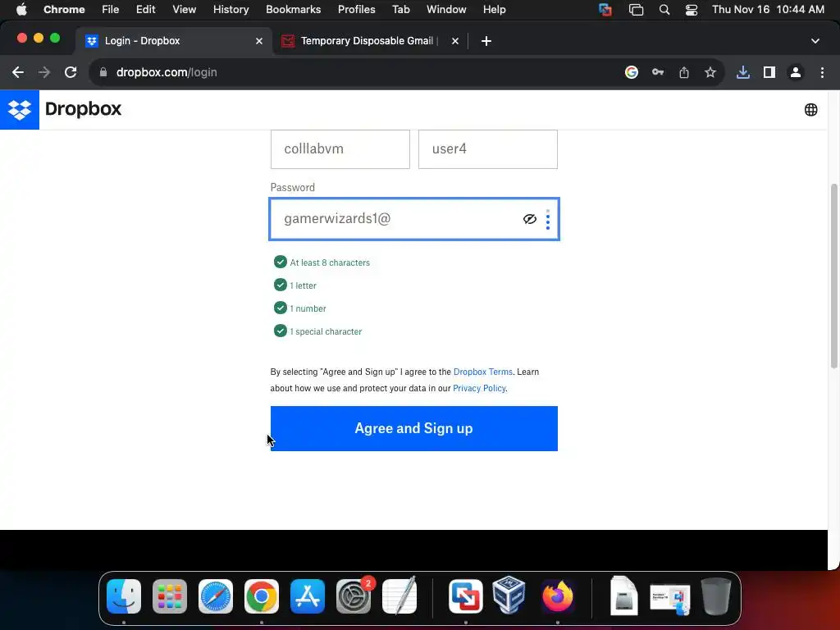This screenshot has width=840, height=630.
Task: Open Chrome downloads
Action: click(x=742, y=72)
